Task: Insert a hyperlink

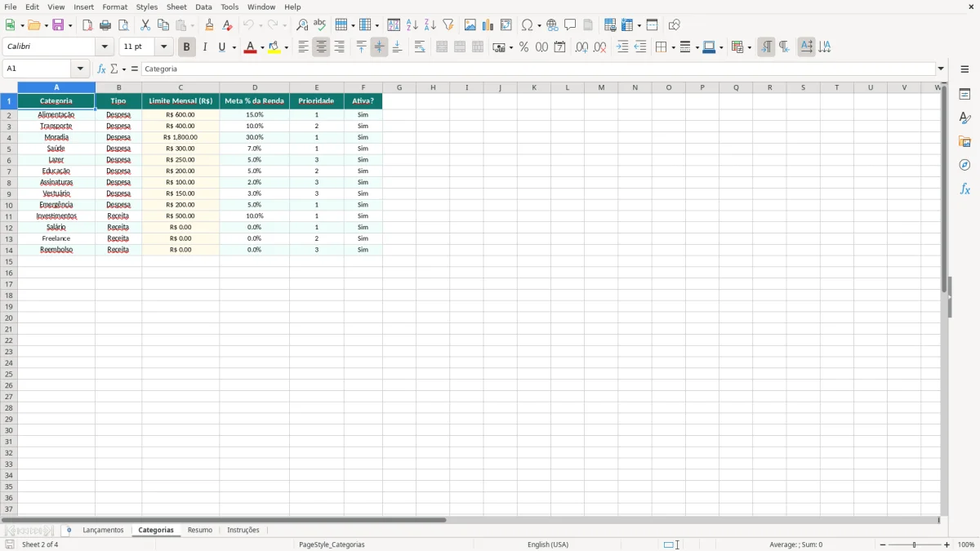Action: (x=552, y=25)
